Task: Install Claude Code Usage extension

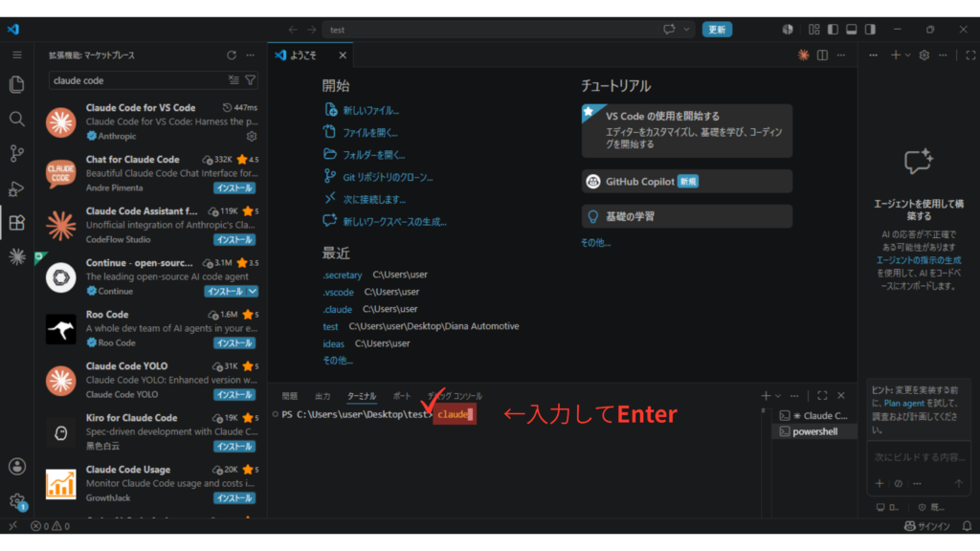Action: [x=234, y=498]
